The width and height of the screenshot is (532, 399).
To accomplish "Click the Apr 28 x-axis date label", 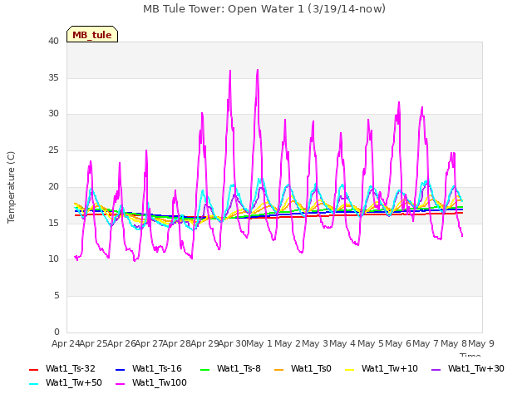I will tap(176, 343).
